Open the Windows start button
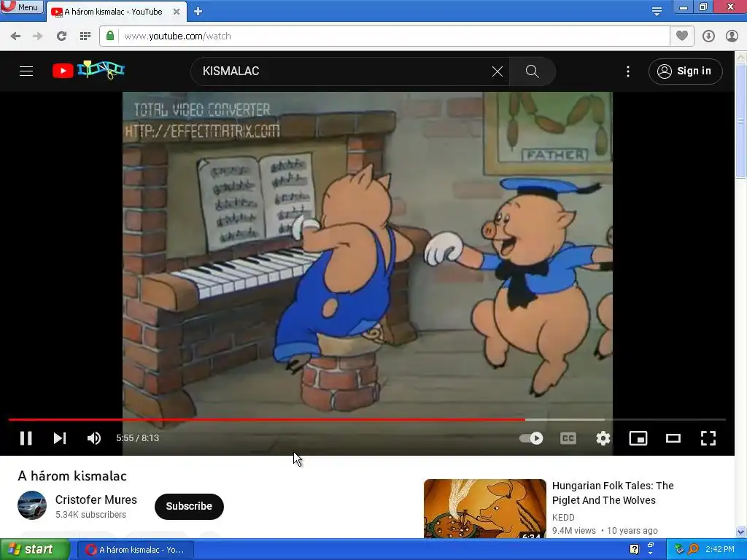The width and height of the screenshot is (747, 560). pyautogui.click(x=35, y=550)
